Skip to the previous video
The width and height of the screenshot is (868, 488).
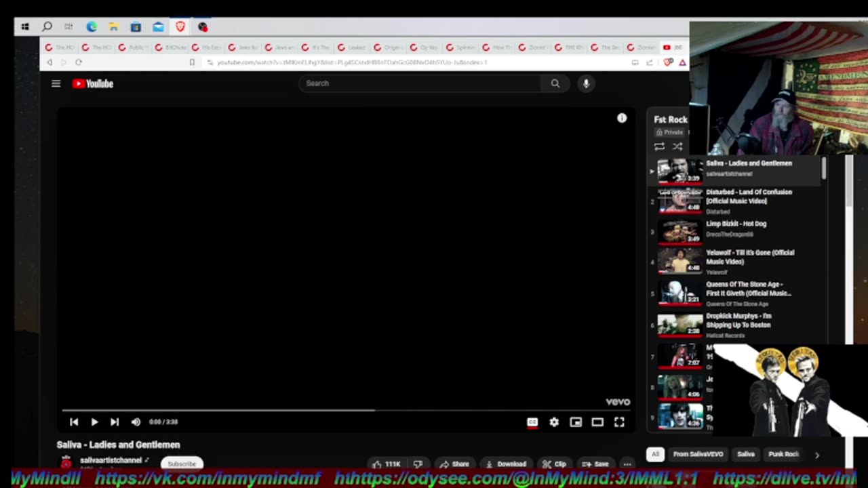(74, 422)
